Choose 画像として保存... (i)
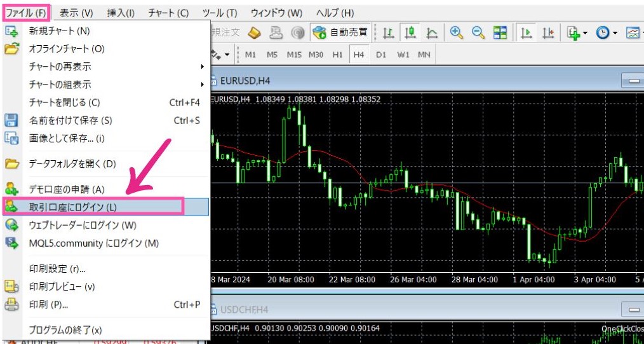The image size is (644, 344). click(105, 139)
